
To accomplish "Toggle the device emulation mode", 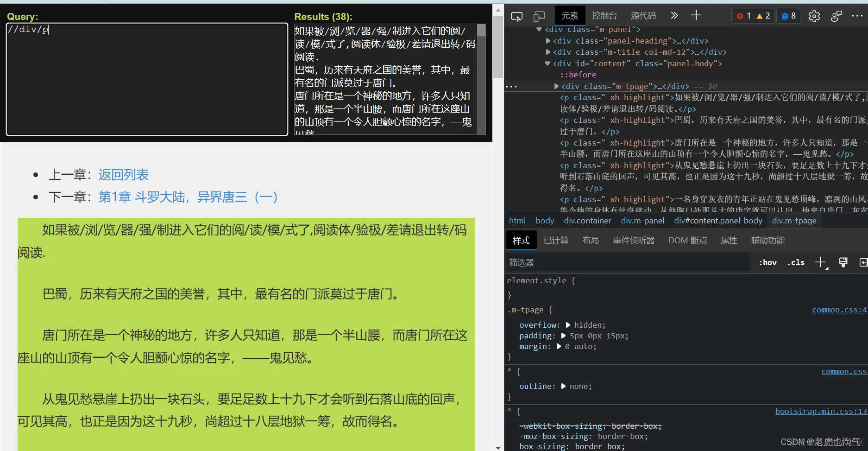I will click(x=539, y=15).
